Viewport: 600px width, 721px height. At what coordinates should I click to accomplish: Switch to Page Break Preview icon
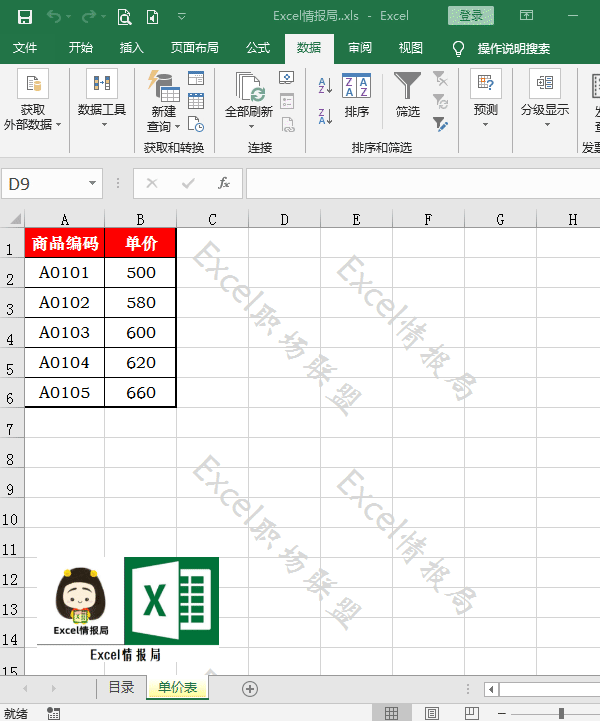click(471, 713)
